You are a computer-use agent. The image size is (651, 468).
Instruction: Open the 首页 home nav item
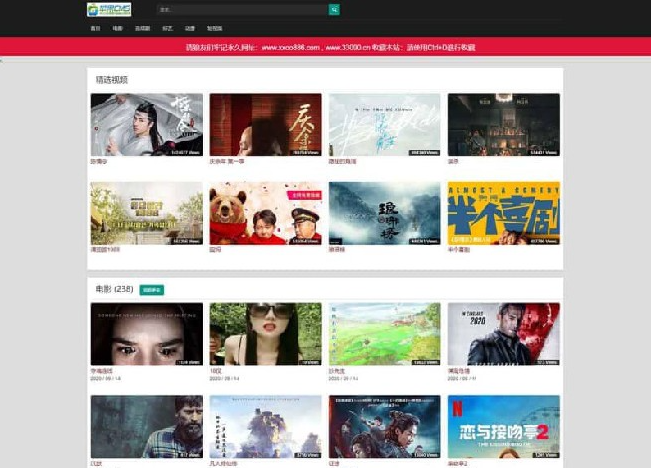click(95, 28)
